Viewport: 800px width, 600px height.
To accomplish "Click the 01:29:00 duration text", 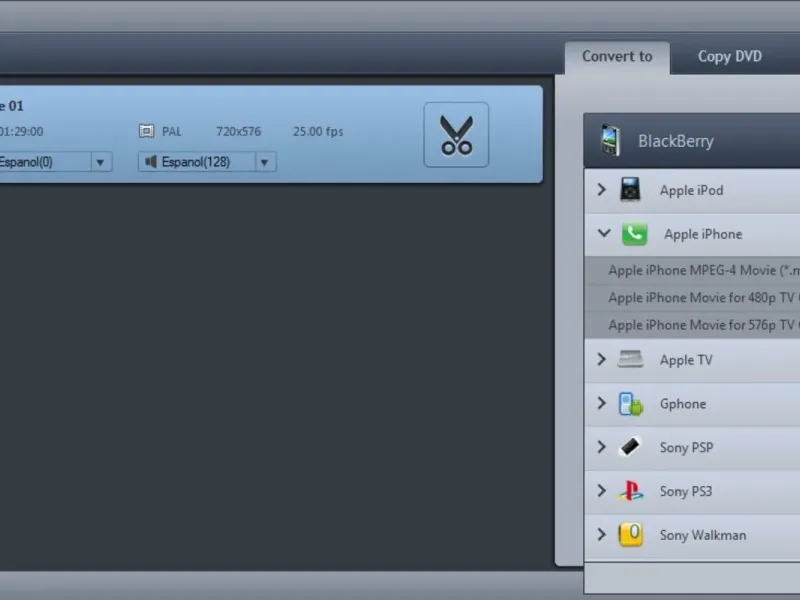I will (21, 132).
